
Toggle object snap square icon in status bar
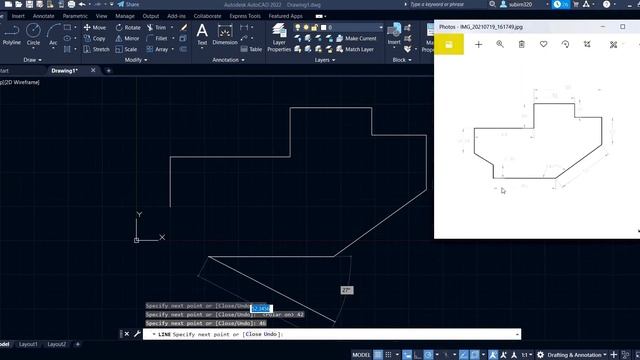tap(474, 355)
